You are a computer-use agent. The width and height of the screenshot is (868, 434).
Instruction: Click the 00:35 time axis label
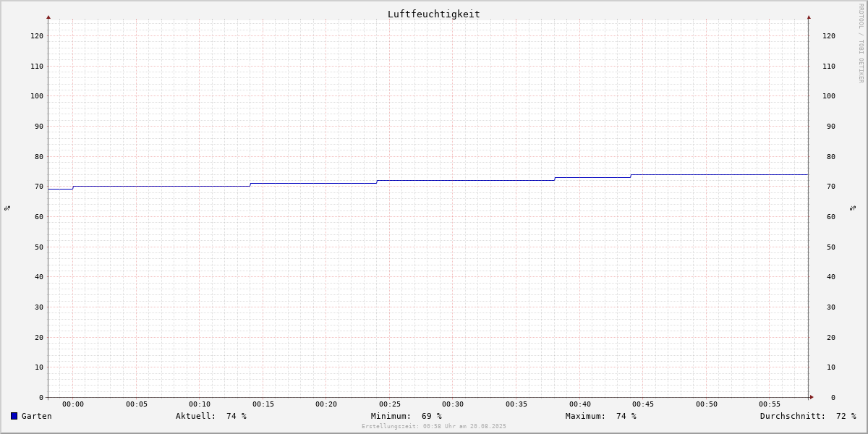click(516, 404)
